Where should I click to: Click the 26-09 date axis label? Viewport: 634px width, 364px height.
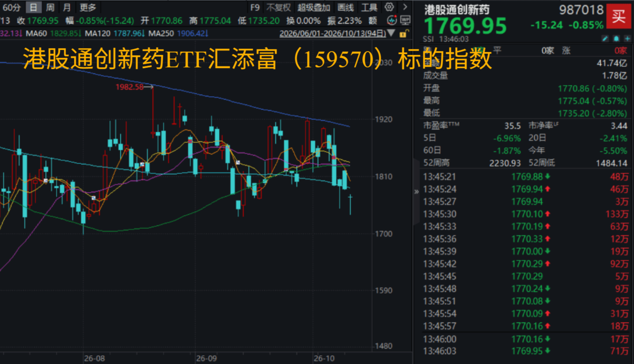point(206,358)
